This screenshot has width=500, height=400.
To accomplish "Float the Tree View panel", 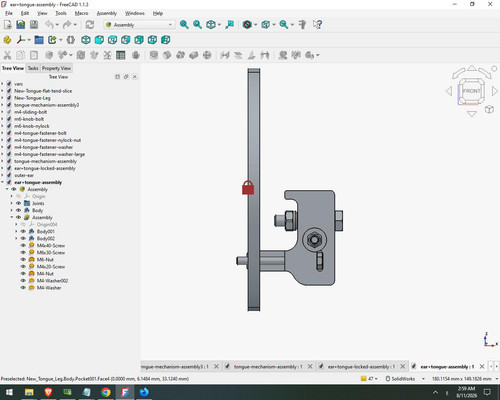I will click(x=126, y=77).
